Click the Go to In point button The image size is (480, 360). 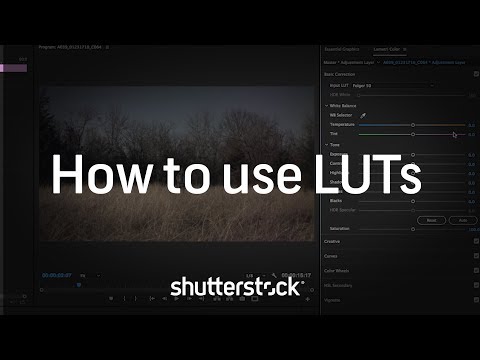coord(152,299)
